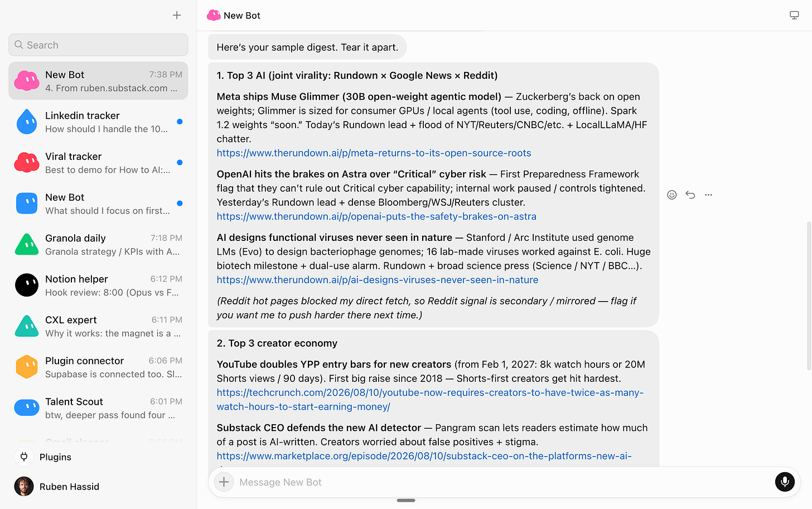Open the Granola daily conversation title
This screenshot has width=812, height=509.
click(x=75, y=238)
